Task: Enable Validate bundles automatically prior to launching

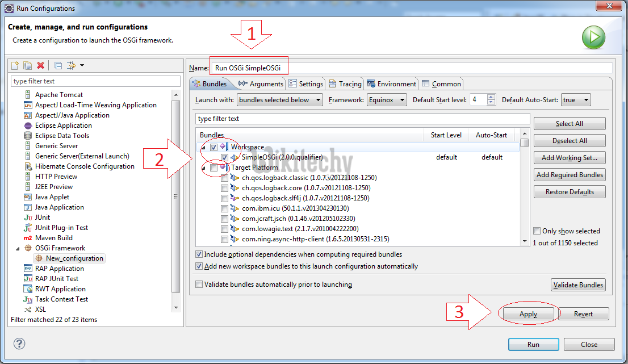Action: pyautogui.click(x=199, y=284)
